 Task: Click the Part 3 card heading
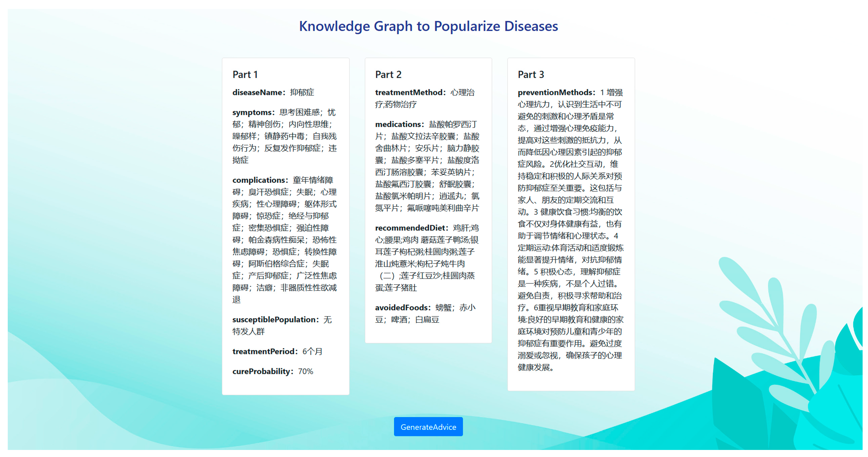531,74
